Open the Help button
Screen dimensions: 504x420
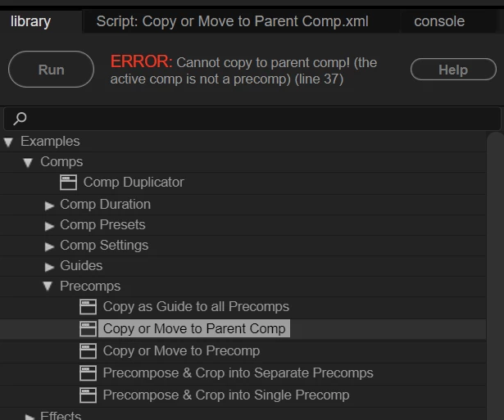[x=452, y=70]
